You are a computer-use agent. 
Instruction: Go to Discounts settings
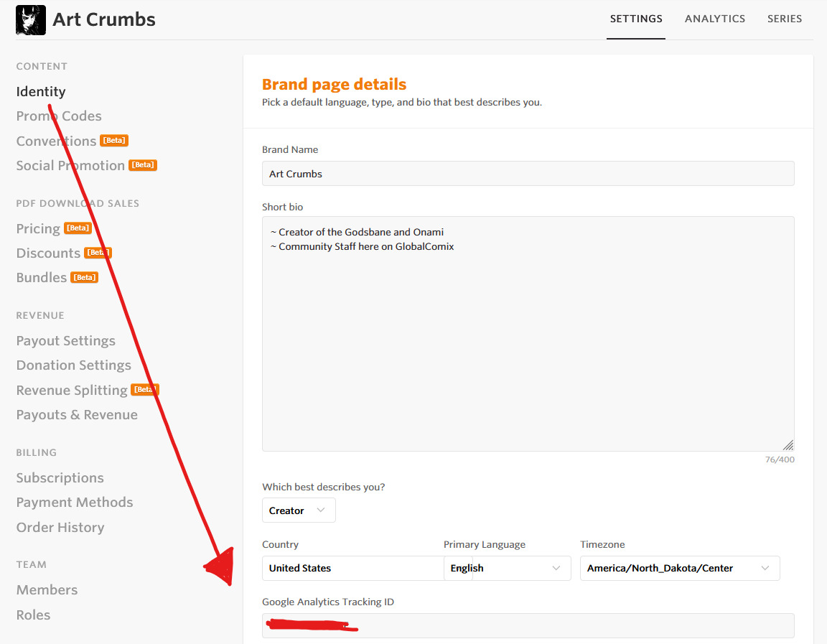click(48, 253)
